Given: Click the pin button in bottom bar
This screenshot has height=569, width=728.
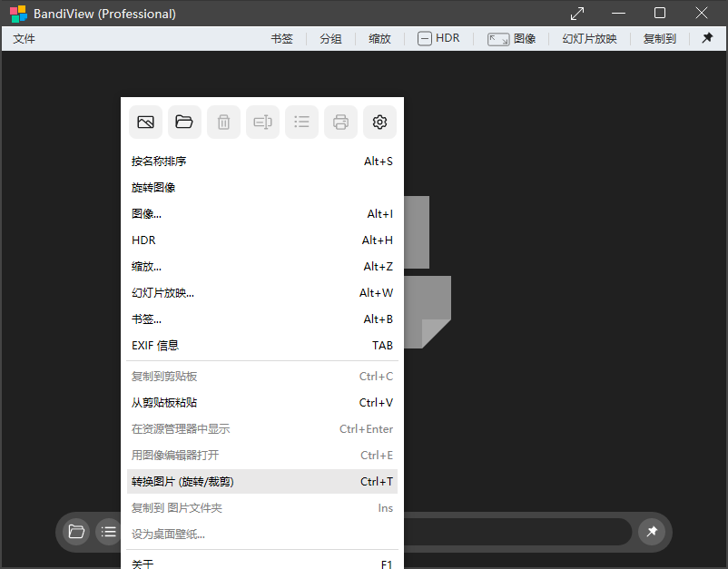Looking at the screenshot, I should pyautogui.click(x=652, y=532).
